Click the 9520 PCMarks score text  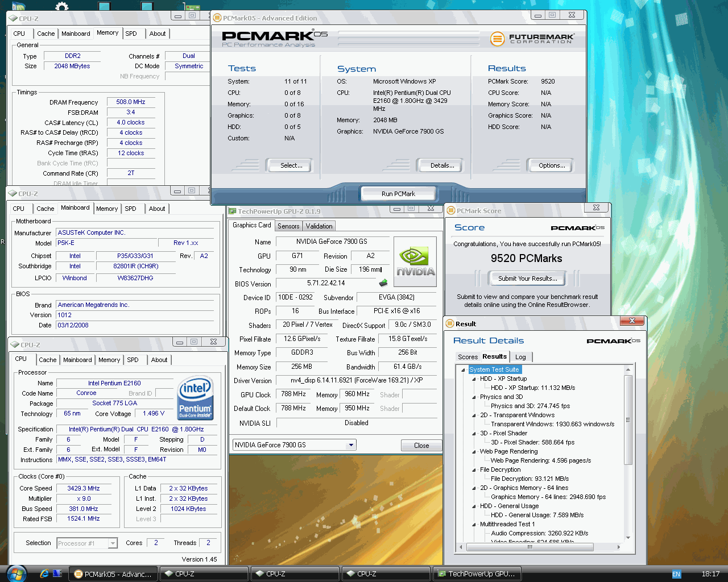pos(527,259)
